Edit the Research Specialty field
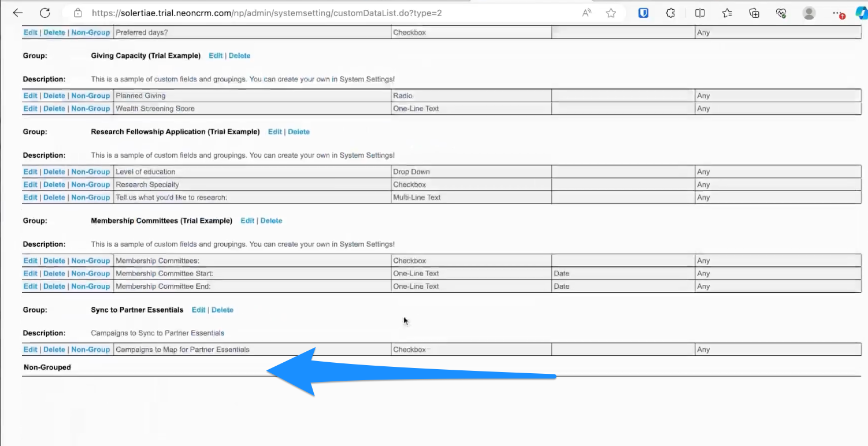Screen dimensions: 868x446 [x=30, y=185]
